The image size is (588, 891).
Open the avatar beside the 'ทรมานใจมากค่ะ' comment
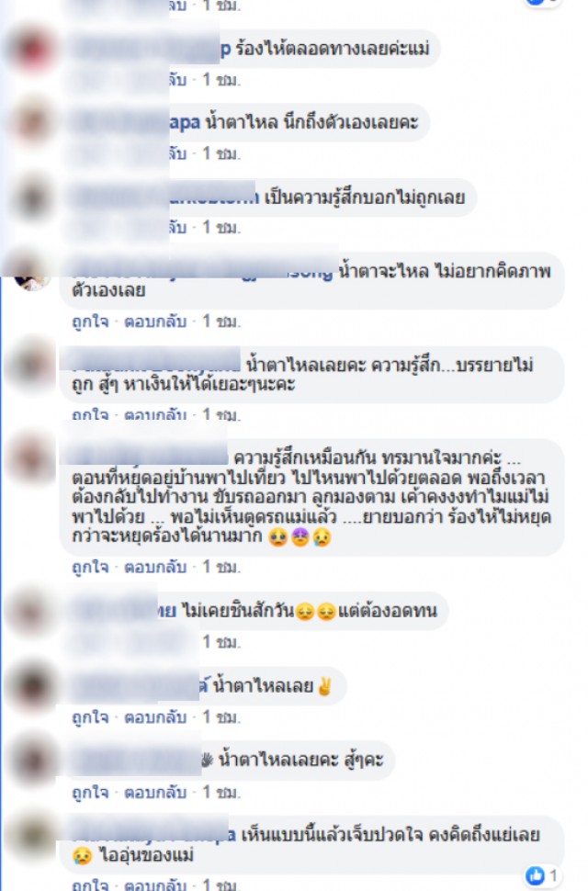[x=32, y=457]
